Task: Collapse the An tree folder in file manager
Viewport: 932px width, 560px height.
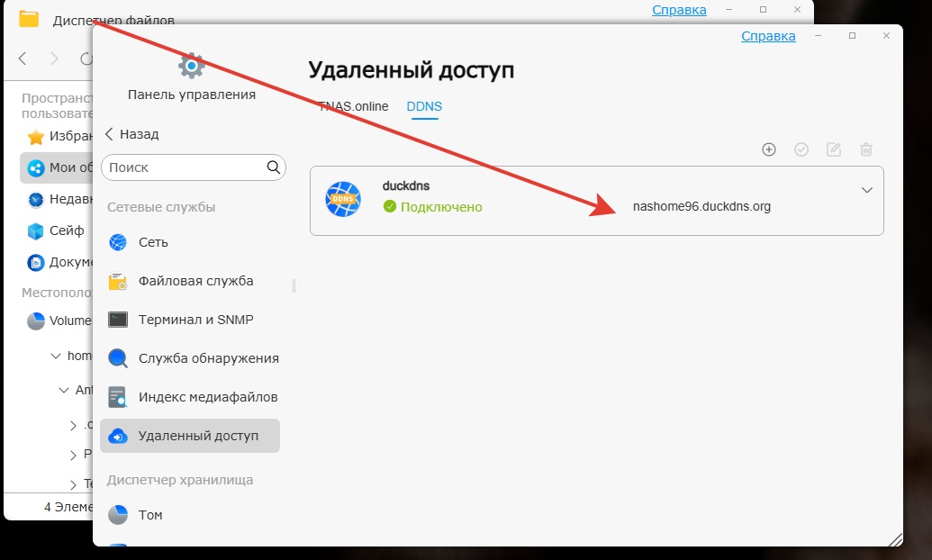Action: [x=64, y=391]
